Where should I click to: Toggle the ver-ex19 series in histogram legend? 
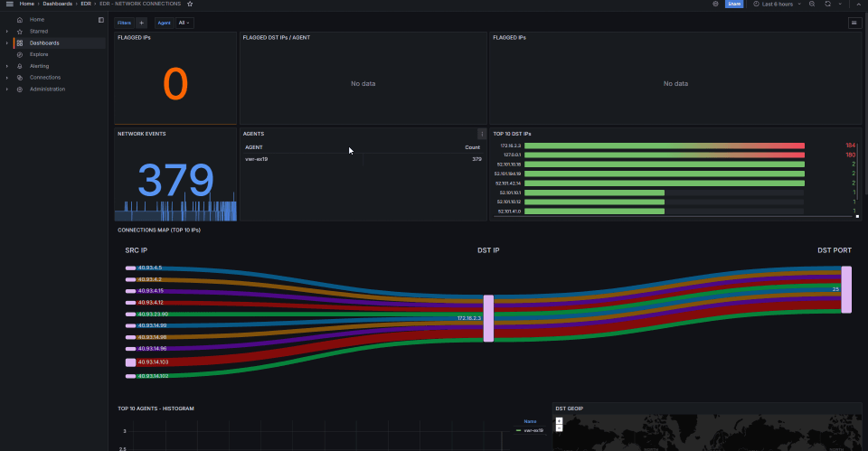tap(533, 430)
